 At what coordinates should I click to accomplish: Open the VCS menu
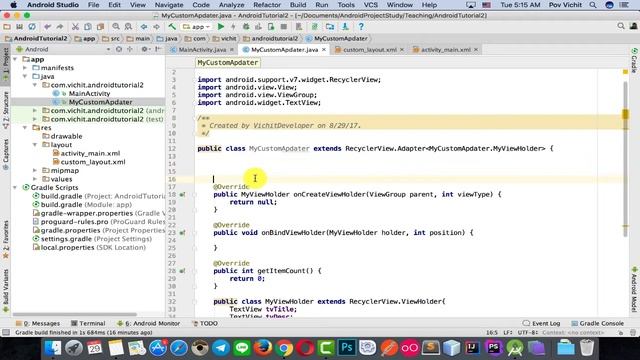[370, 5]
